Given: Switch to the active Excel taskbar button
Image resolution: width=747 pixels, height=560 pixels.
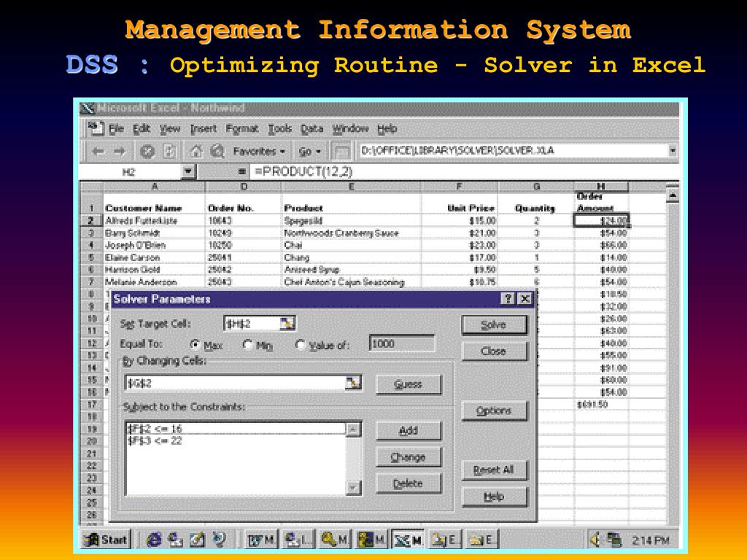Looking at the screenshot, I should coord(408,540).
